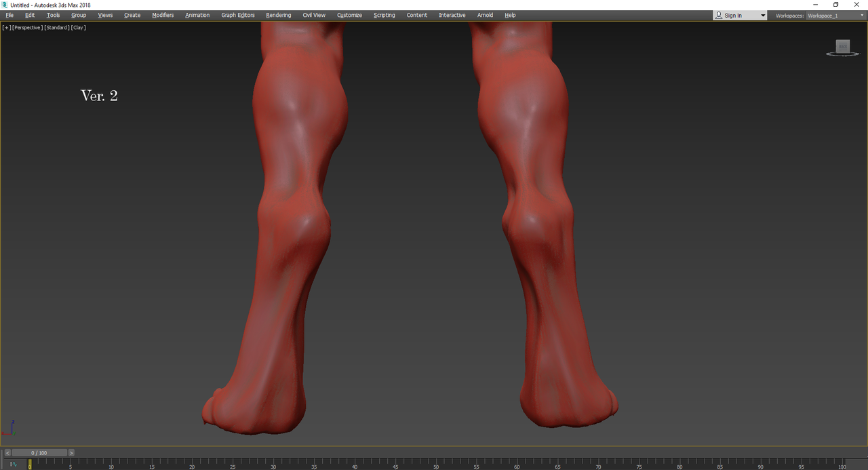The width and height of the screenshot is (868, 470).
Task: Open Mini Curve Editor icon on the track bar
Action: pyautogui.click(x=13, y=465)
